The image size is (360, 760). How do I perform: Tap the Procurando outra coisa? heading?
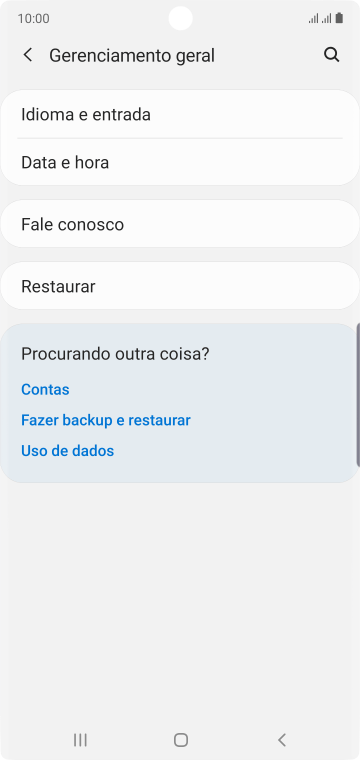115,354
